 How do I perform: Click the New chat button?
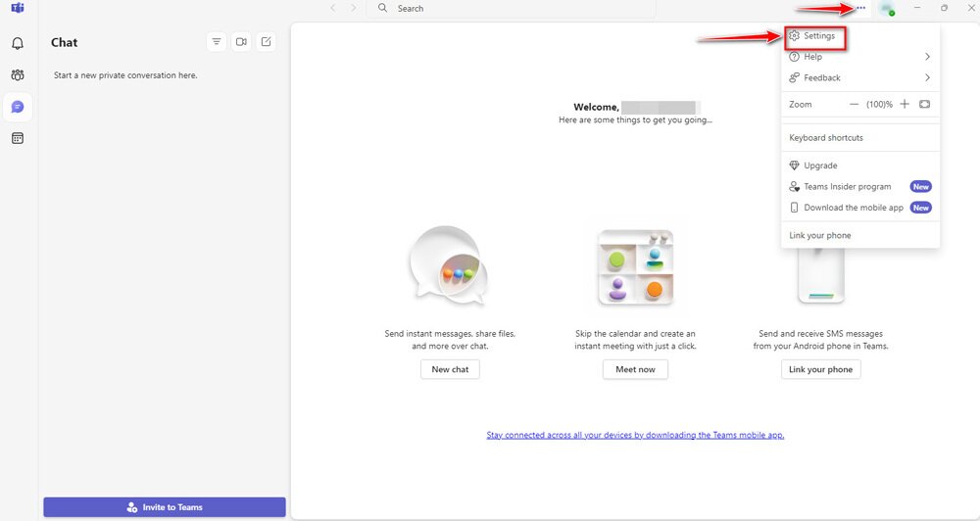tap(450, 369)
